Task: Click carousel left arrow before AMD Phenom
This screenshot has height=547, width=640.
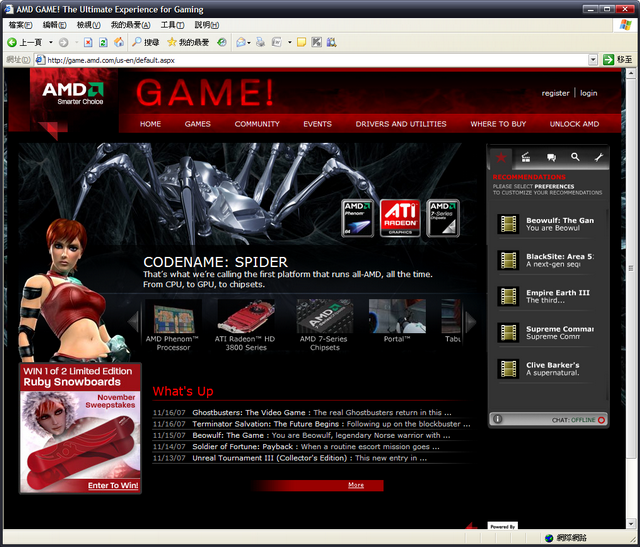Action: tap(133, 322)
